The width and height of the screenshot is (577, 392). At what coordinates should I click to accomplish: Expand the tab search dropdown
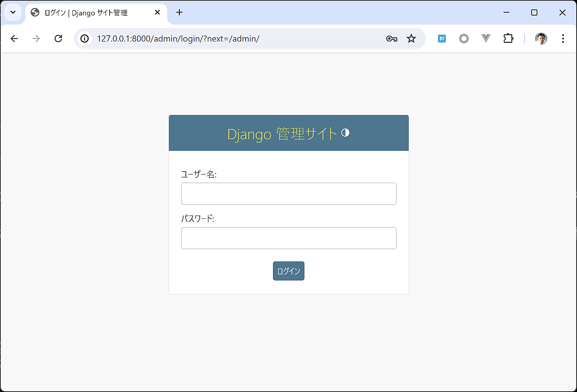(x=13, y=12)
